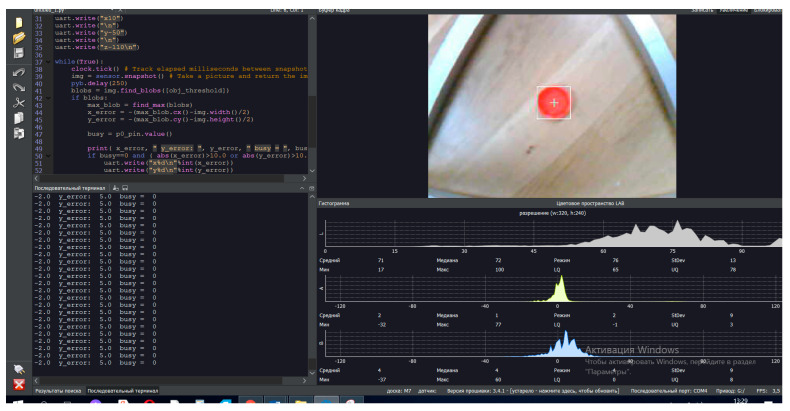Click the code editor horizontal scroll-left arrow
Image resolution: width=790 pixels, height=411 pixels.
coord(36,178)
